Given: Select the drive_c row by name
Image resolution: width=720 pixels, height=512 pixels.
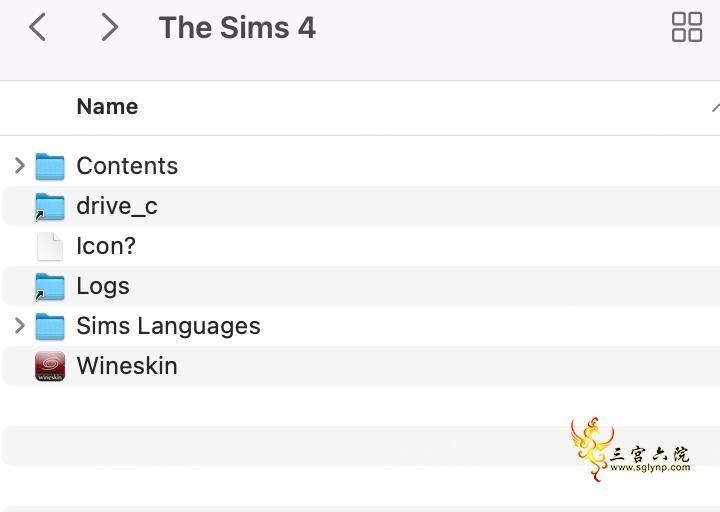Looking at the screenshot, I should (117, 206).
